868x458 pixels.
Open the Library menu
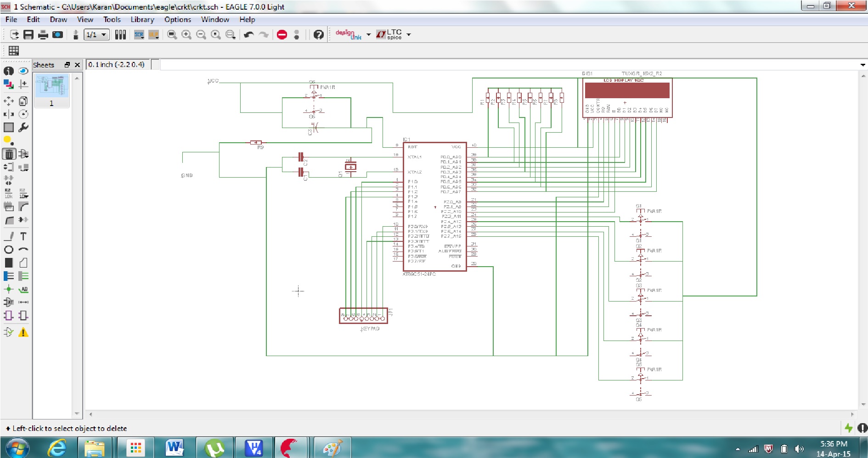click(x=142, y=19)
